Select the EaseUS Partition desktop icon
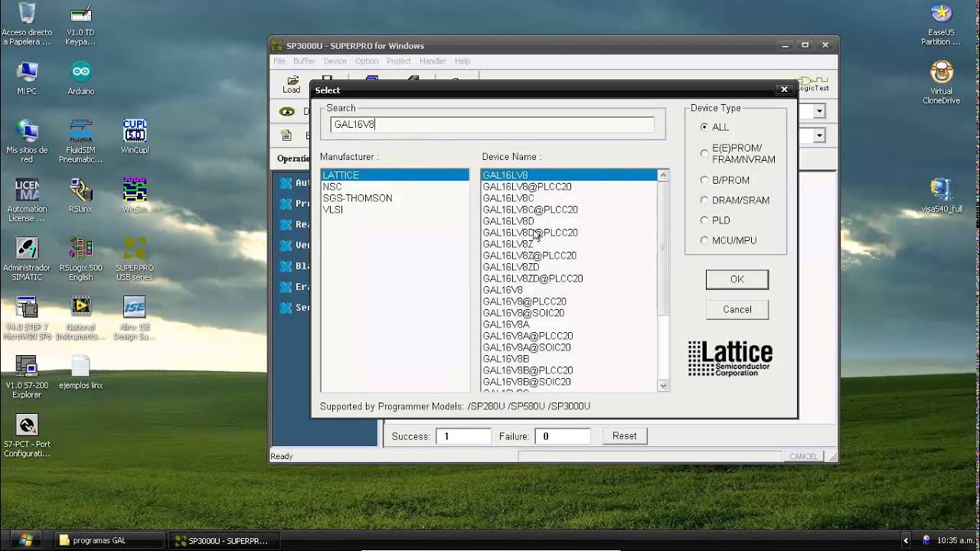The width and height of the screenshot is (980, 551). [941, 24]
